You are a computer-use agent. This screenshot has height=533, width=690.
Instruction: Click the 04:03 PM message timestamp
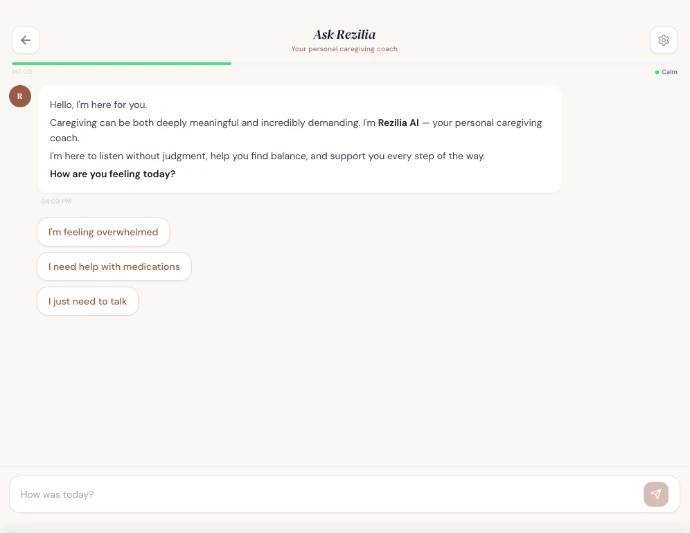pos(56,201)
